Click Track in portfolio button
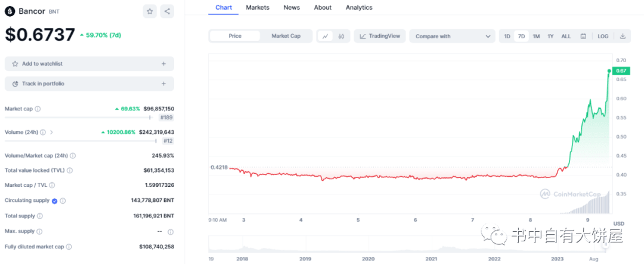Viewport: 644px width, 264px height. pyautogui.click(x=89, y=84)
